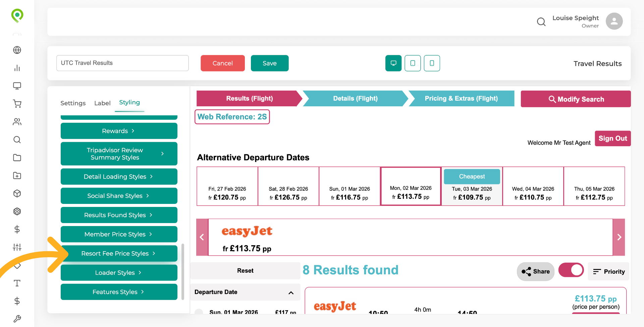Screen dimensions: 644x327
Task: Open Modify Search
Action: point(576,99)
